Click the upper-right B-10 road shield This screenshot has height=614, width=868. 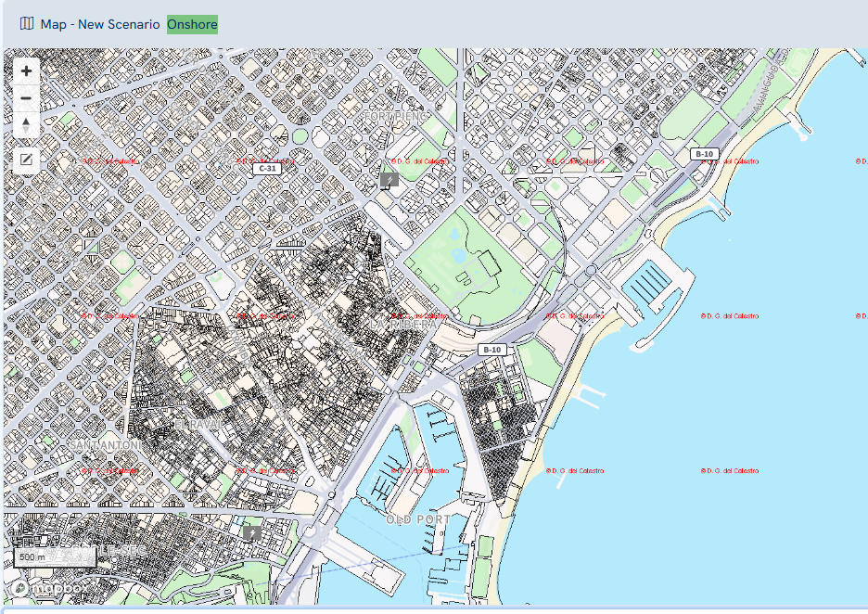pyautogui.click(x=704, y=154)
